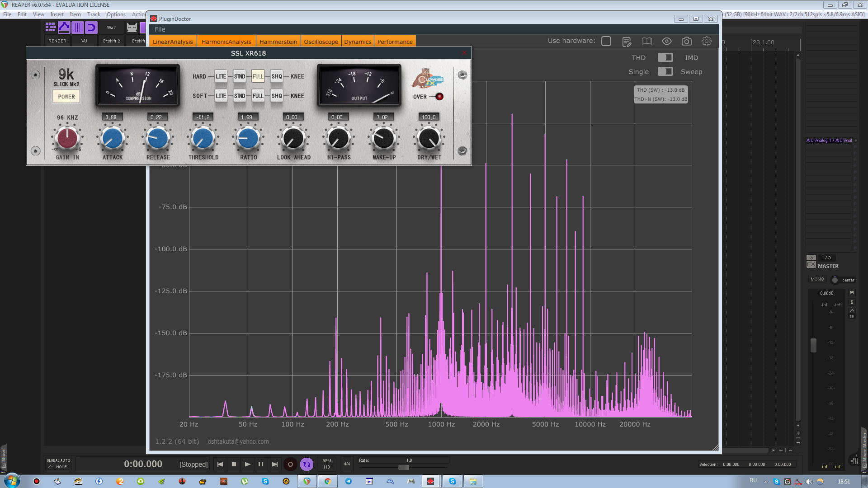The image size is (868, 488).
Task: Click the RENDER toolbar button
Action: 57,41
